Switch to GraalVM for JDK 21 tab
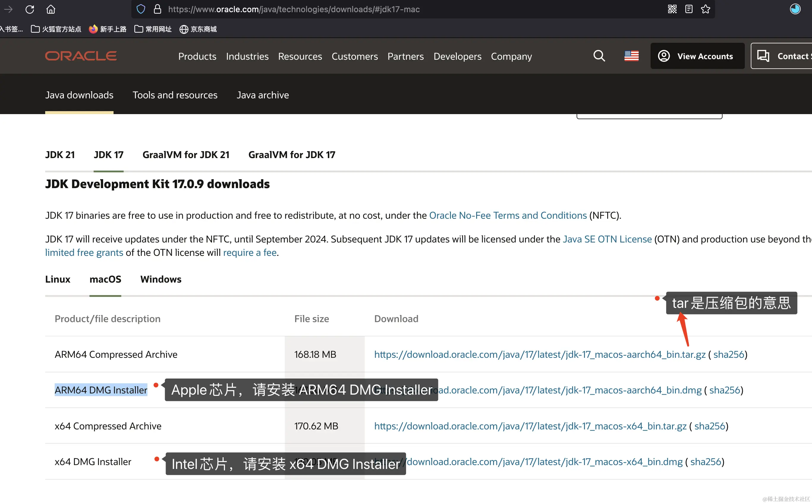The width and height of the screenshot is (812, 504). (x=186, y=155)
